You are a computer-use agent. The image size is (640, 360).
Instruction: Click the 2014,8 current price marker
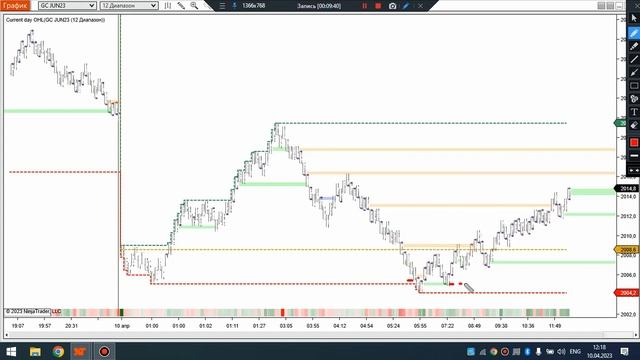pyautogui.click(x=627, y=189)
